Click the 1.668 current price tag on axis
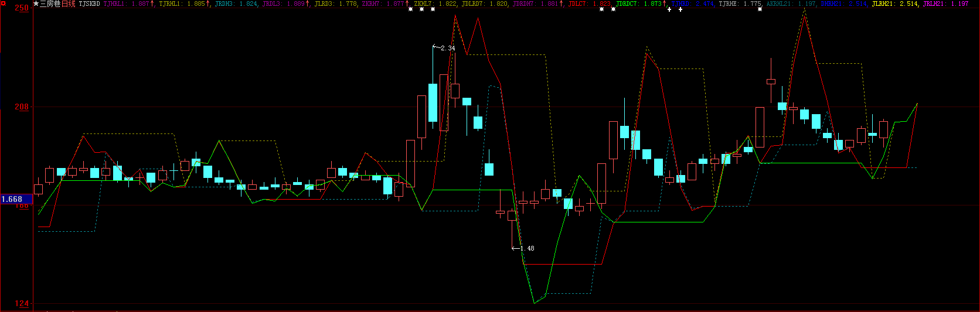The height and width of the screenshot is (312, 980). point(16,199)
